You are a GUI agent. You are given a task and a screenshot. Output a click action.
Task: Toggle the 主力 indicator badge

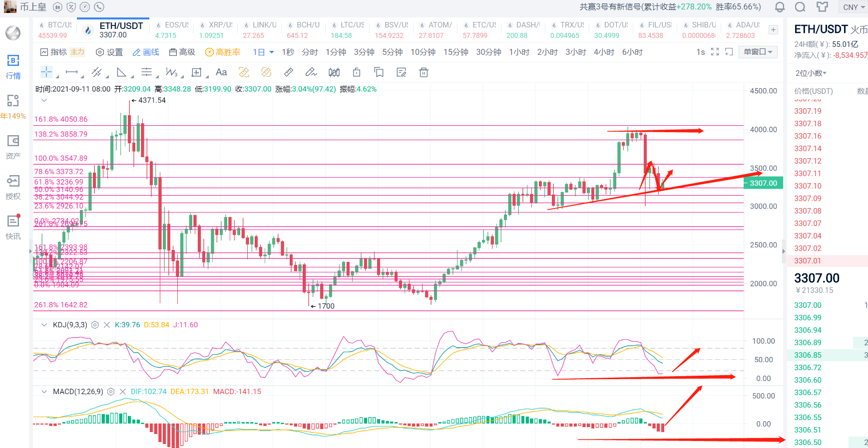[x=77, y=52]
